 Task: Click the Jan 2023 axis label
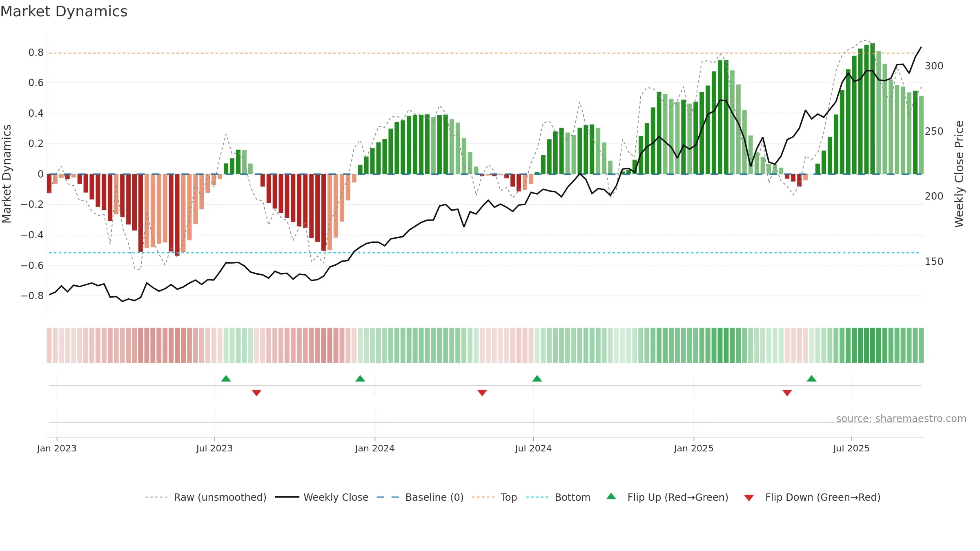pyautogui.click(x=57, y=448)
